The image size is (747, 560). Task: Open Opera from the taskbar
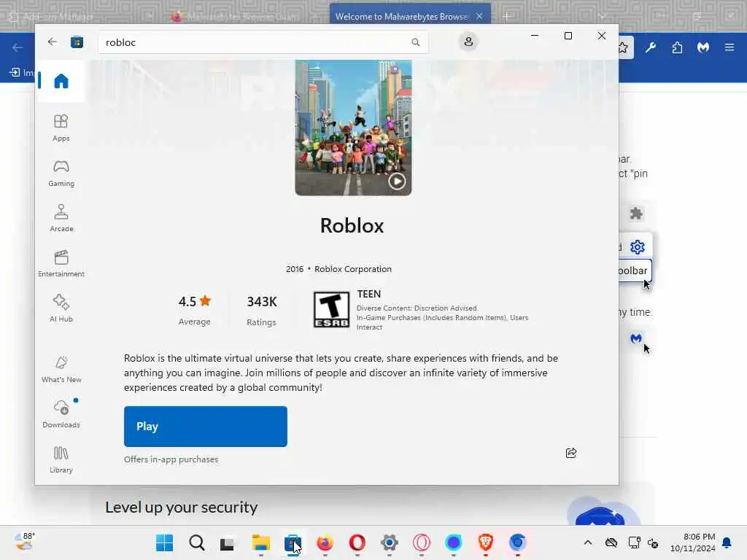(357, 542)
